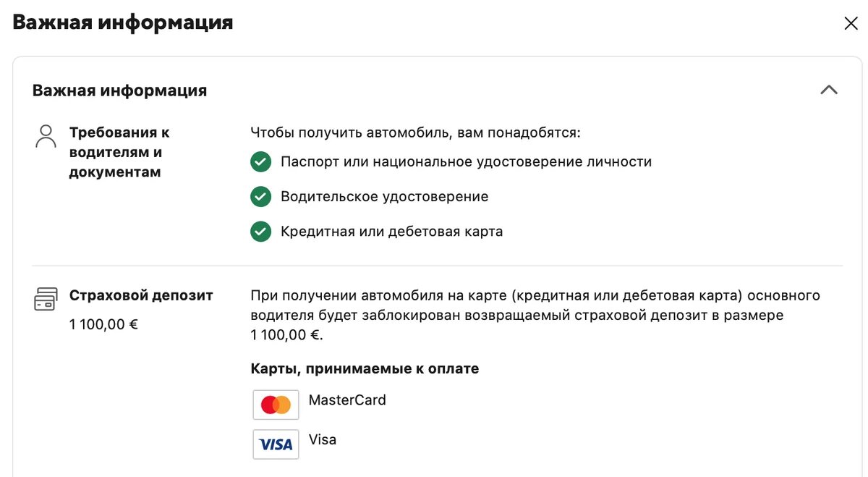Close the Важная информация dialog

(x=851, y=22)
